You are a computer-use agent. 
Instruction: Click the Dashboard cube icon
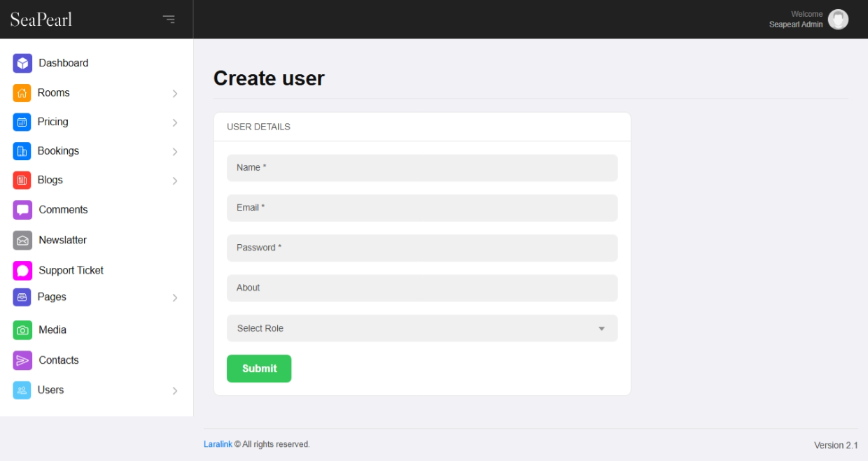pyautogui.click(x=22, y=63)
